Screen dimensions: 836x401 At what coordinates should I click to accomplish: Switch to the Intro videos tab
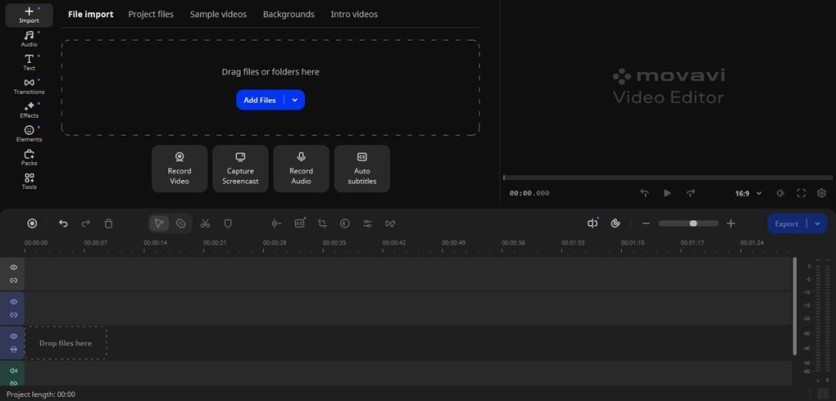tap(354, 14)
